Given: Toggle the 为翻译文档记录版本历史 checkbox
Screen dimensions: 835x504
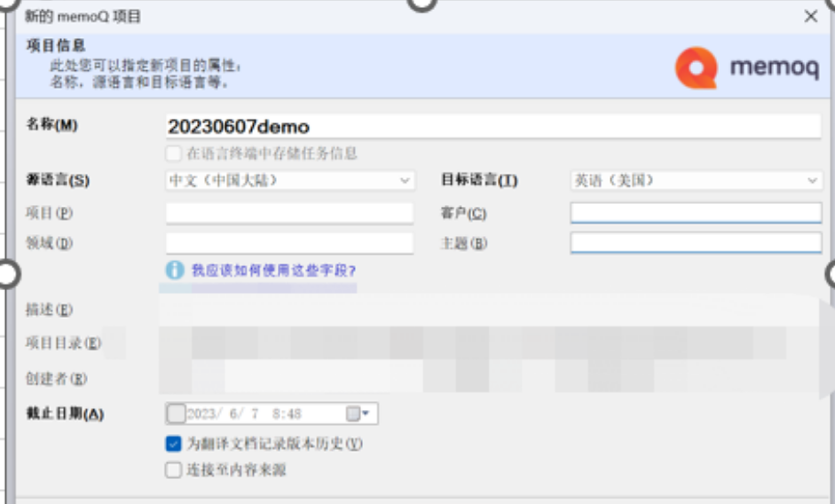Looking at the screenshot, I should tap(174, 444).
